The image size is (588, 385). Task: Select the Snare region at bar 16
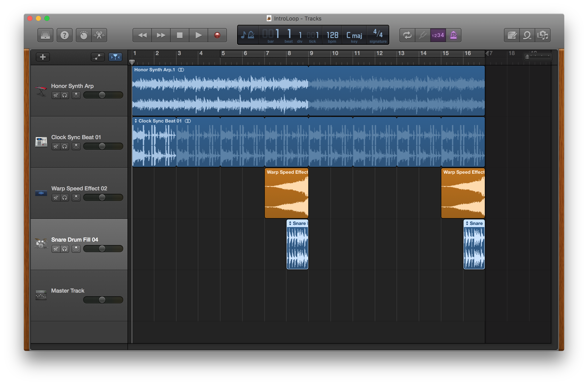coord(474,244)
